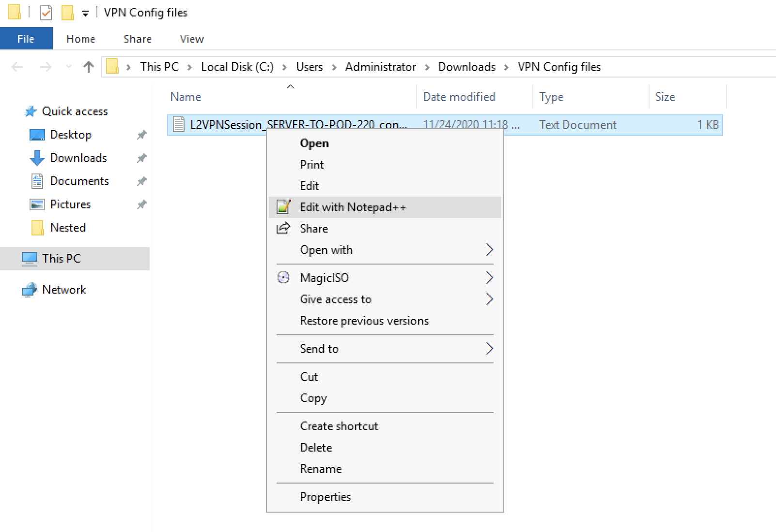Open the File menu tab
Image resolution: width=776 pixels, height=532 pixels.
(x=26, y=39)
